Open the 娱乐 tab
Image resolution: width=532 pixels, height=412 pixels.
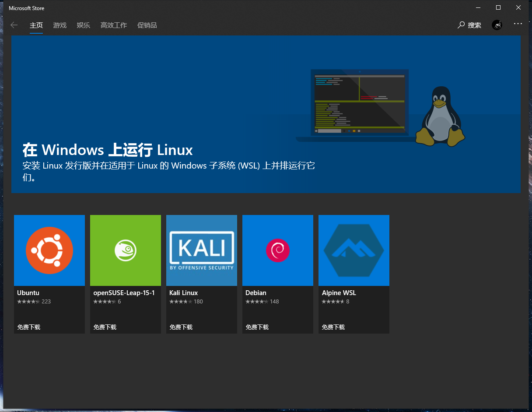84,25
